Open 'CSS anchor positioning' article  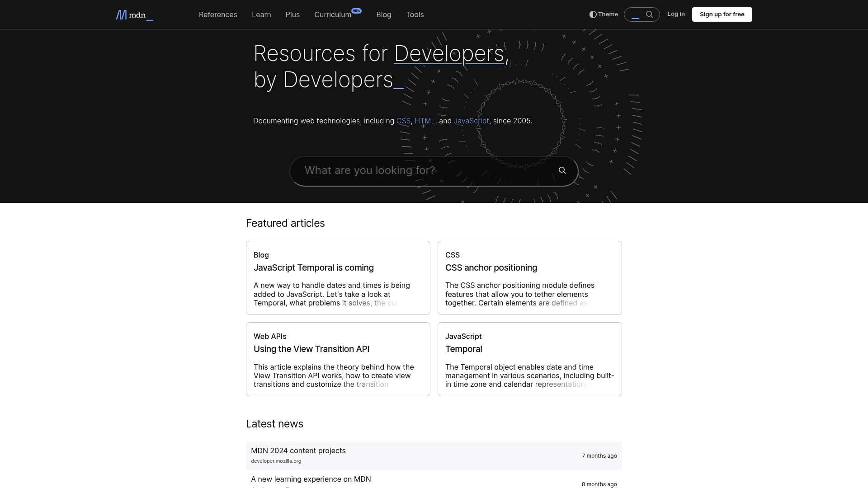click(x=491, y=268)
